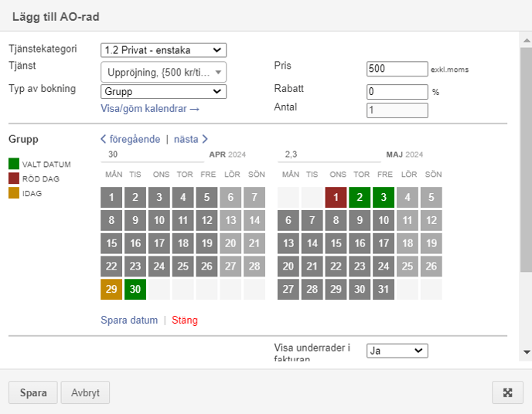Toggle April 30 selected date
The height and width of the screenshot is (414, 532).
tap(135, 289)
